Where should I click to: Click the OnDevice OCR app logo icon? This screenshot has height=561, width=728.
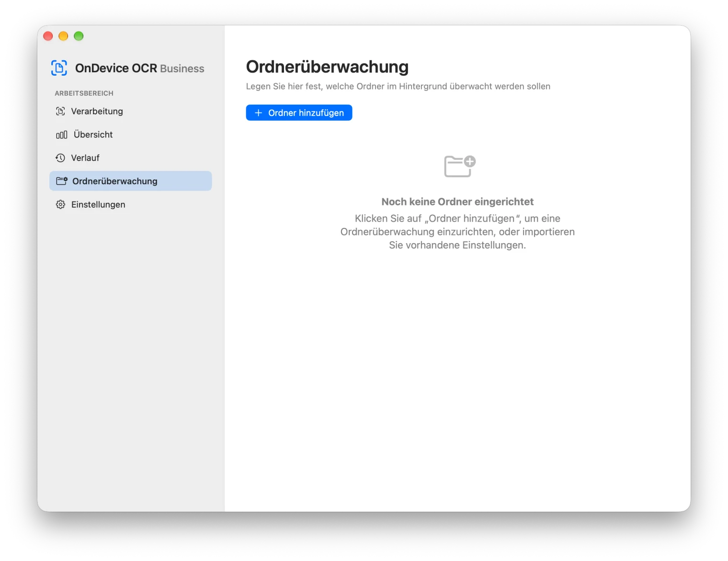(59, 68)
